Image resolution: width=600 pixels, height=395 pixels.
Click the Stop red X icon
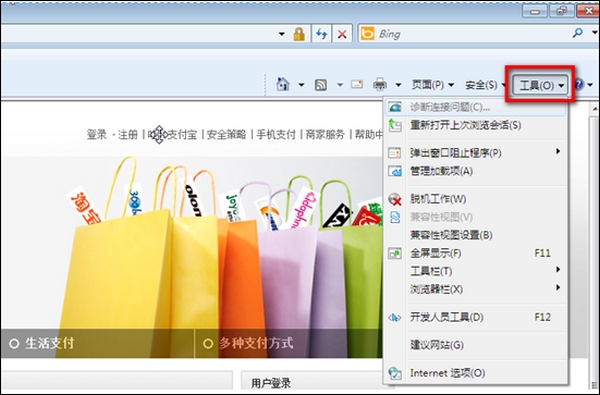tap(342, 34)
